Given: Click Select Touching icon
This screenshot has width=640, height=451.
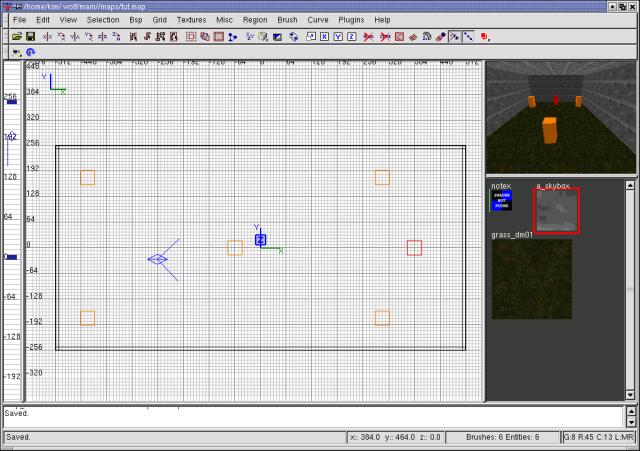Looking at the screenshot, I should (147, 37).
